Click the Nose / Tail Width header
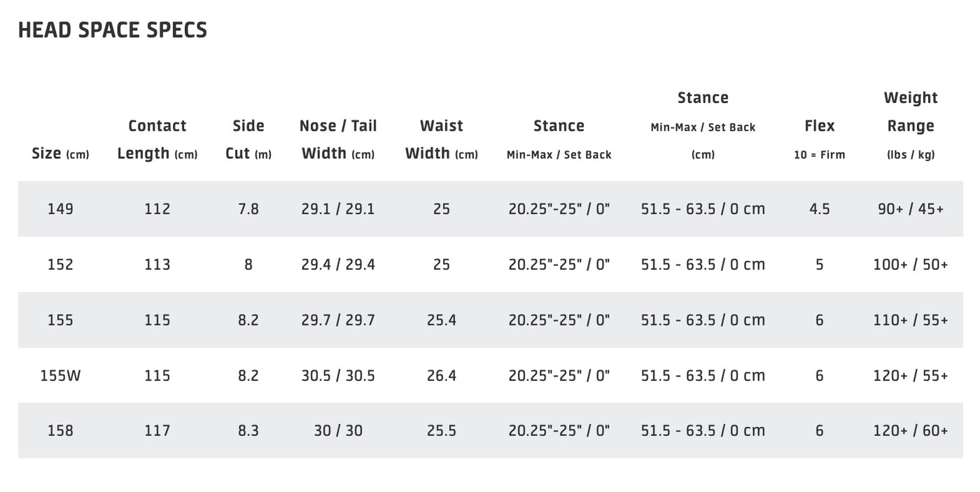This screenshot has width=980, height=492. [338, 140]
